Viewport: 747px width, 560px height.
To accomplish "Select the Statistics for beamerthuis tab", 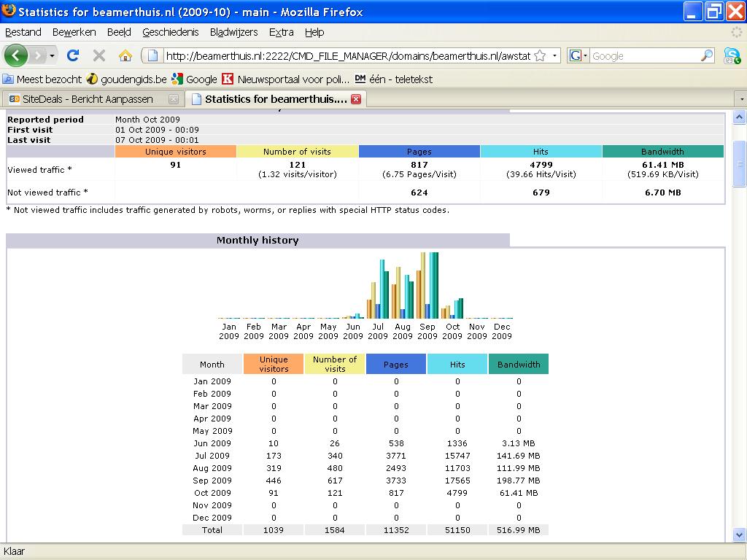I will (x=275, y=99).
